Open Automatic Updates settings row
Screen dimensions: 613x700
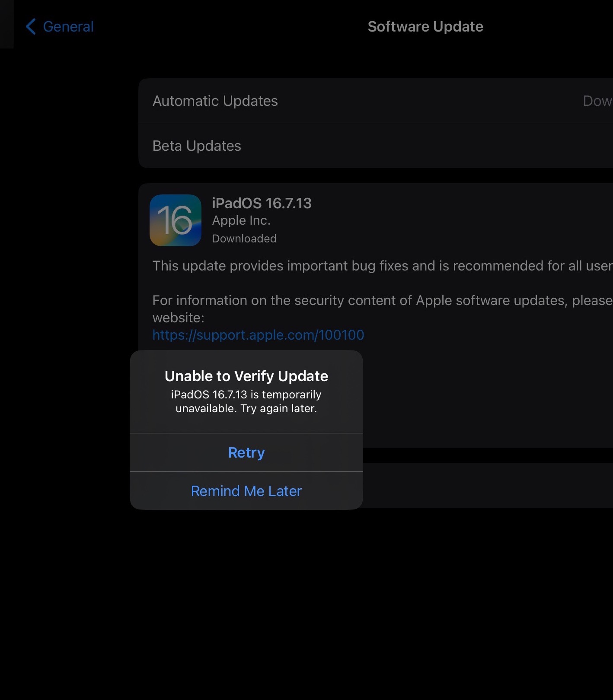click(x=376, y=101)
